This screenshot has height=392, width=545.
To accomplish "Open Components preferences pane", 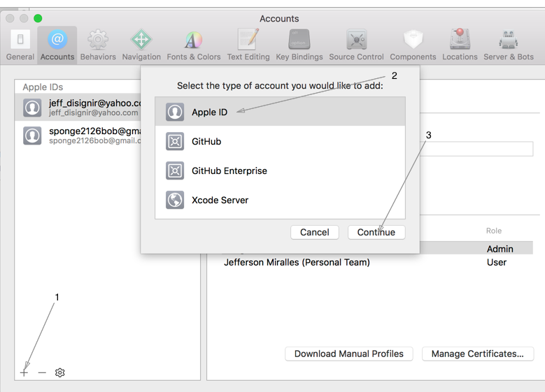I will (x=413, y=45).
